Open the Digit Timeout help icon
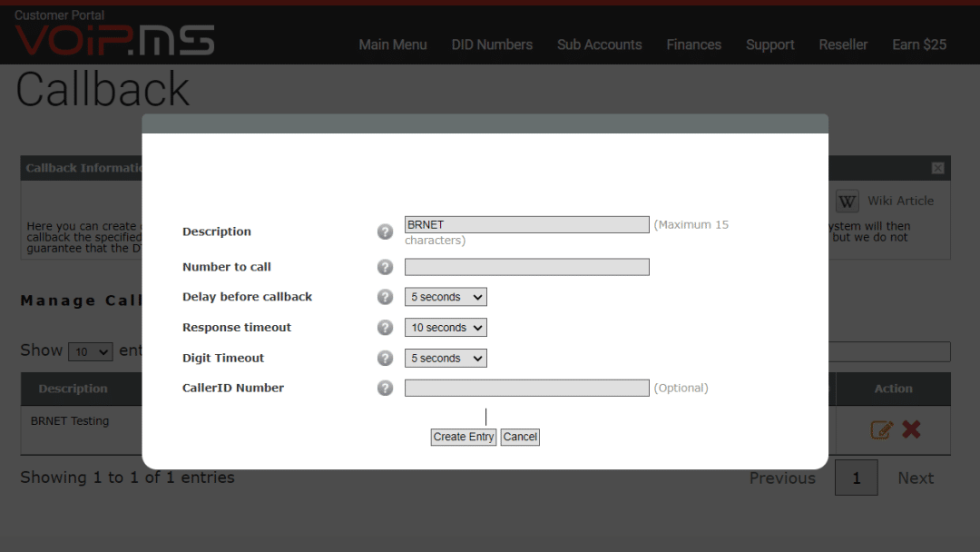 click(385, 358)
